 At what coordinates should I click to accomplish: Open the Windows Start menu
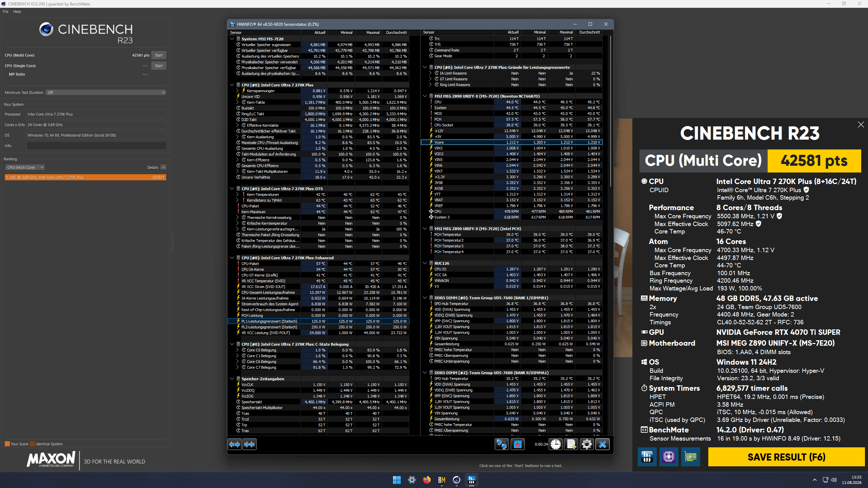coord(397,480)
